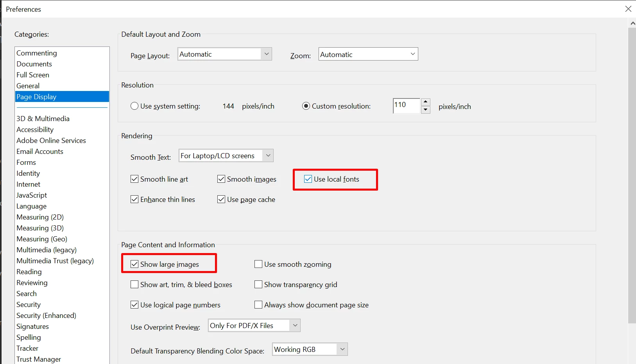
Task: Select Language category
Action: coord(62,206)
